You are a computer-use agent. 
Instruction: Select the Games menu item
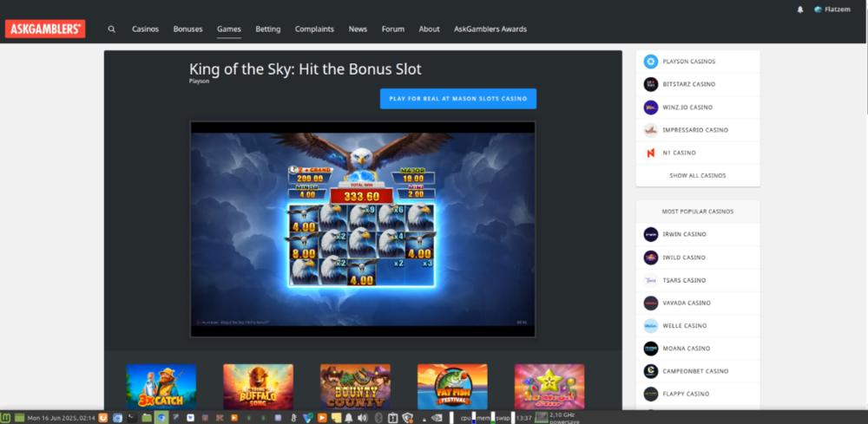pyautogui.click(x=228, y=29)
